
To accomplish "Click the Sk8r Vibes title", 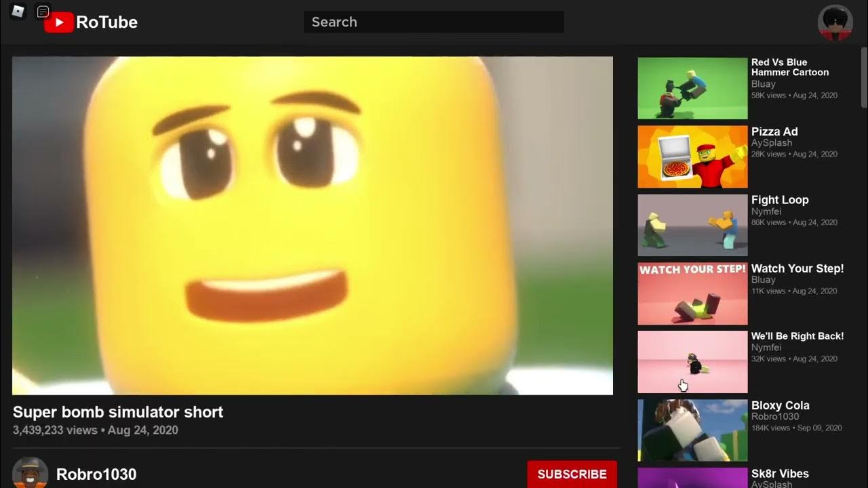I will pos(780,474).
